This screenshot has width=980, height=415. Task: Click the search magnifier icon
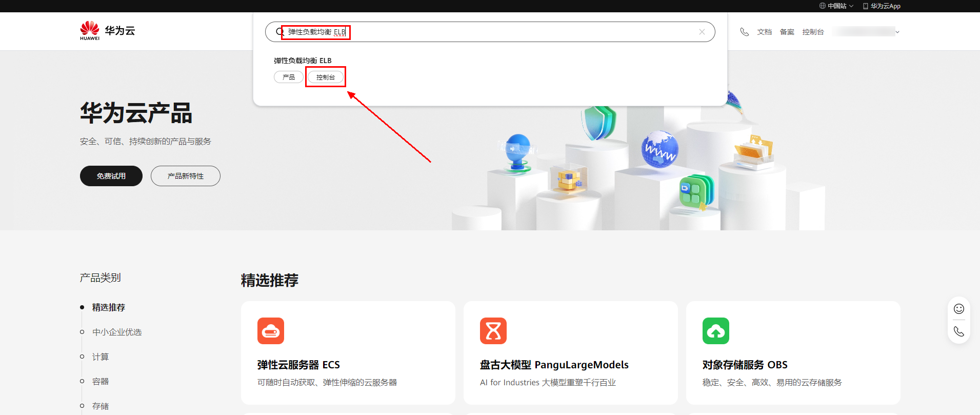280,32
